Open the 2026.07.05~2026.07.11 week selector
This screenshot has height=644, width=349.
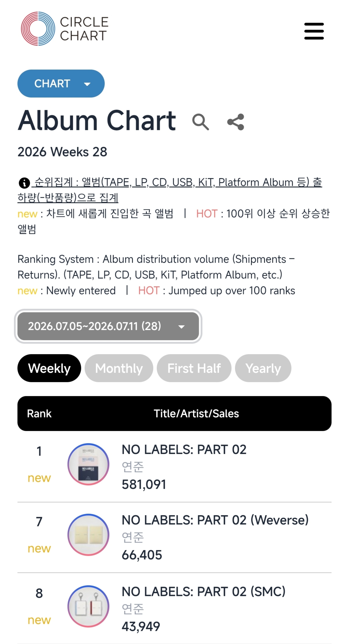108,326
